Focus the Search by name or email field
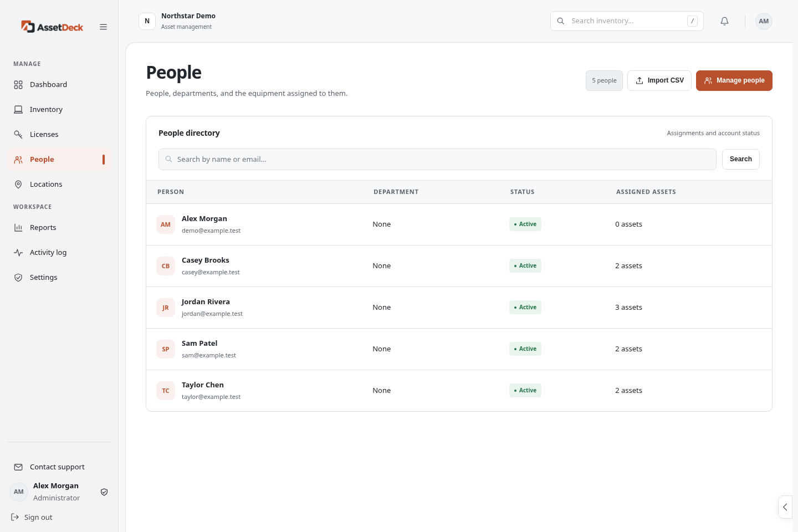 (437, 159)
